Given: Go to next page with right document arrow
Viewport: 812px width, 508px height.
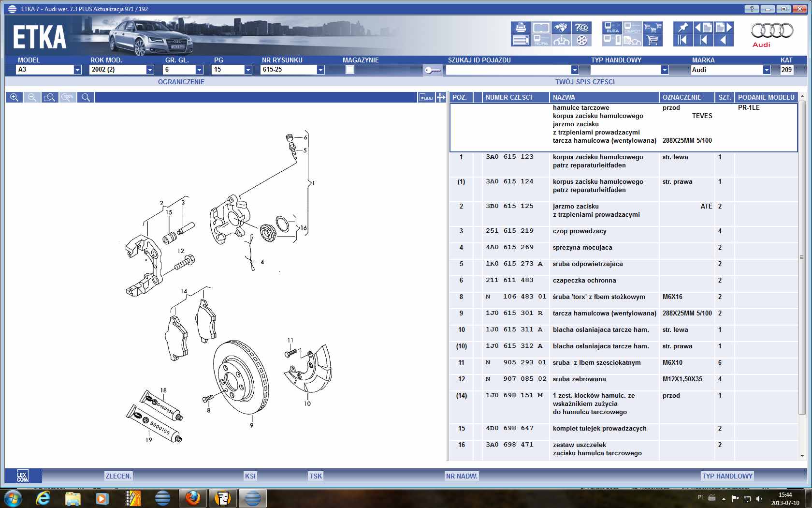Looking at the screenshot, I should (724, 28).
